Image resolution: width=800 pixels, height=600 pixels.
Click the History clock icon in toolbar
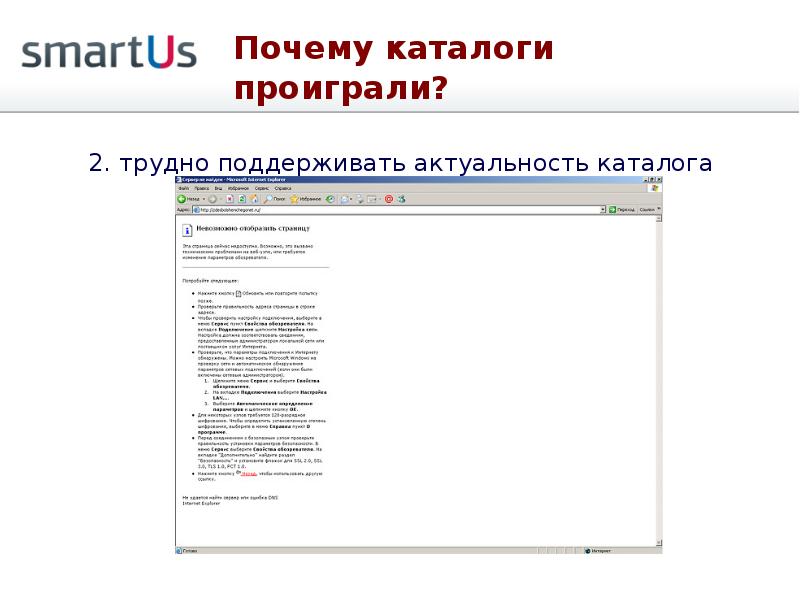click(331, 199)
